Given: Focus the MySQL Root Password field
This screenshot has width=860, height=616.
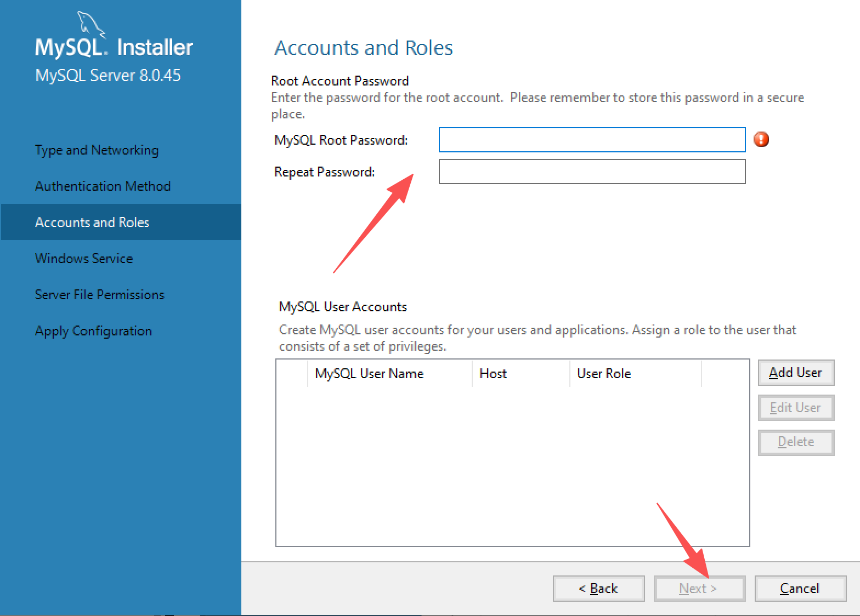Looking at the screenshot, I should click(592, 140).
